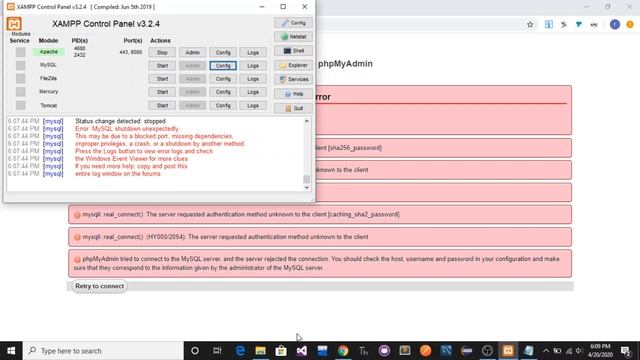Open Cortana circle on taskbar

tap(195, 351)
